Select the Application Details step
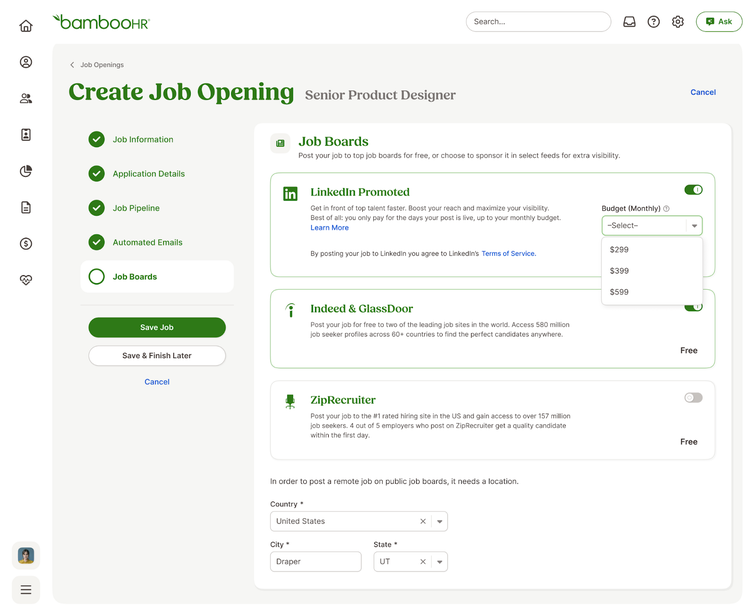This screenshot has width=750, height=616. pos(137,174)
